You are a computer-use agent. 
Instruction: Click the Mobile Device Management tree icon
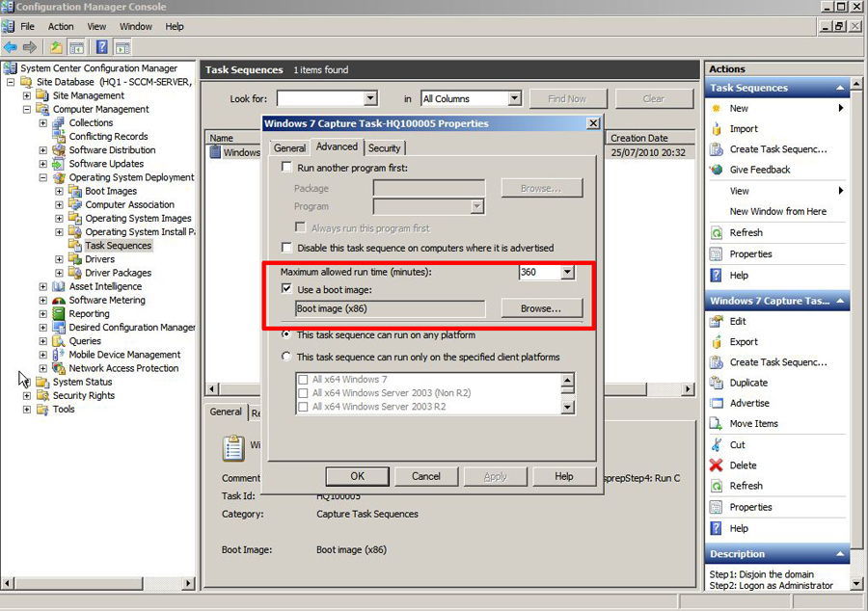(59, 355)
